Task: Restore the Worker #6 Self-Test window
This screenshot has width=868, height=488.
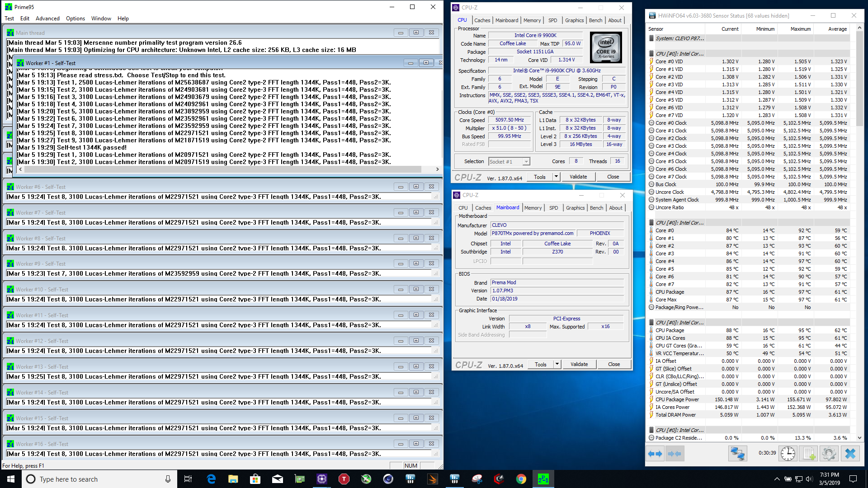Action: pos(416,187)
